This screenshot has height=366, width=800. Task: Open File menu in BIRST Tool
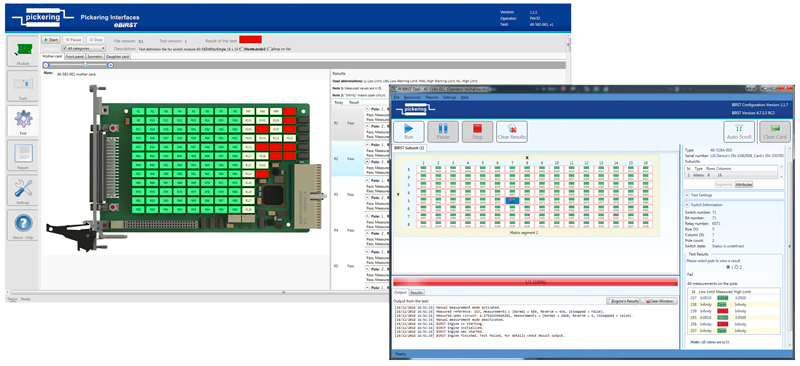(396, 97)
